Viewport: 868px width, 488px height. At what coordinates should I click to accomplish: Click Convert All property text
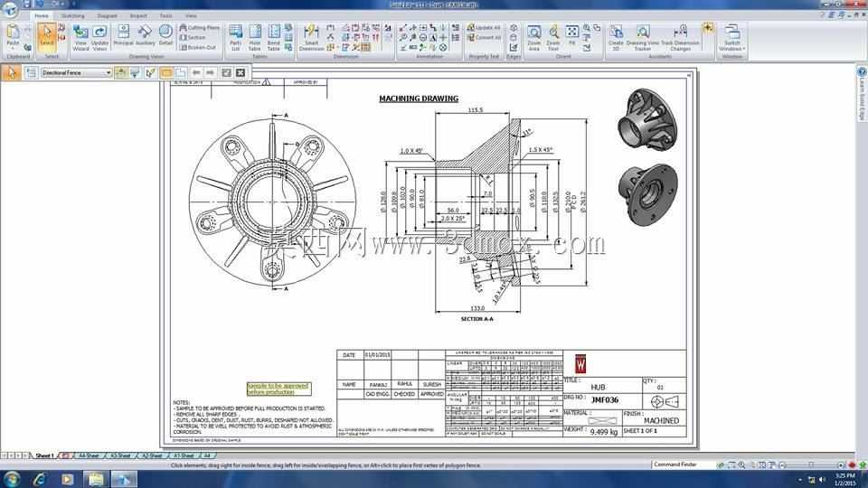pyautogui.click(x=484, y=38)
